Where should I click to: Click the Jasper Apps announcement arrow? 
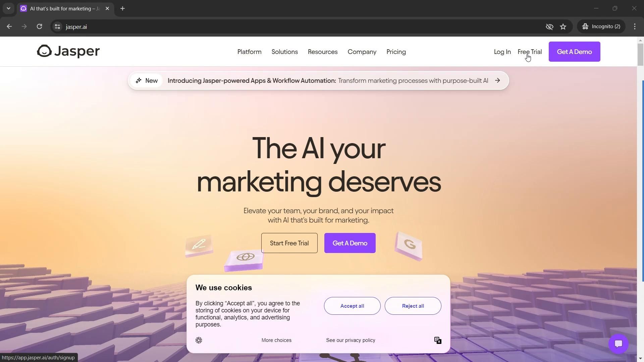click(x=498, y=81)
